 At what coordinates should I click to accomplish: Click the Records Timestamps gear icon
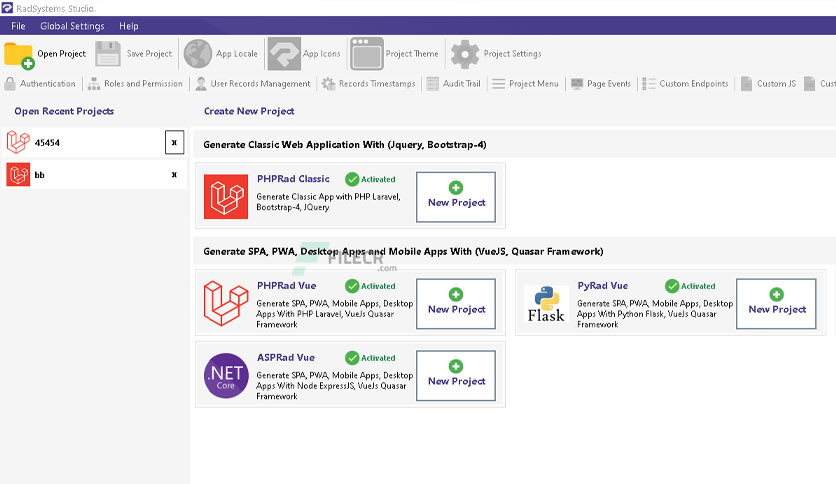coord(328,84)
